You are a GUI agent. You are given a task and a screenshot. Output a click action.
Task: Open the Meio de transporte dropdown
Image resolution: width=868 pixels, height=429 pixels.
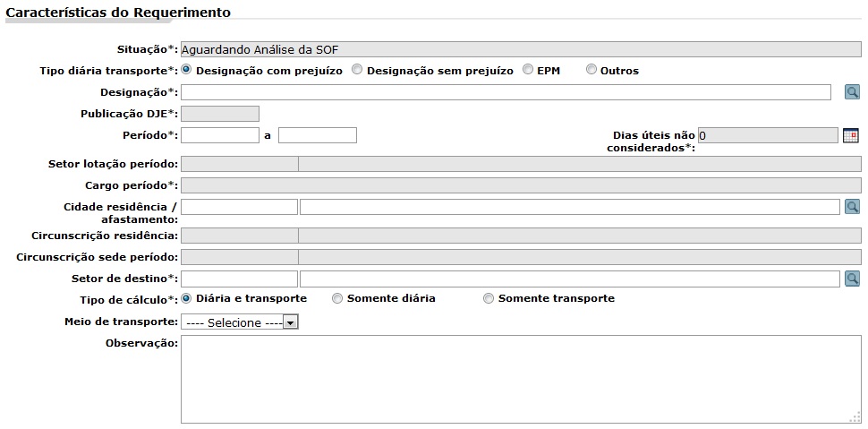click(240, 322)
